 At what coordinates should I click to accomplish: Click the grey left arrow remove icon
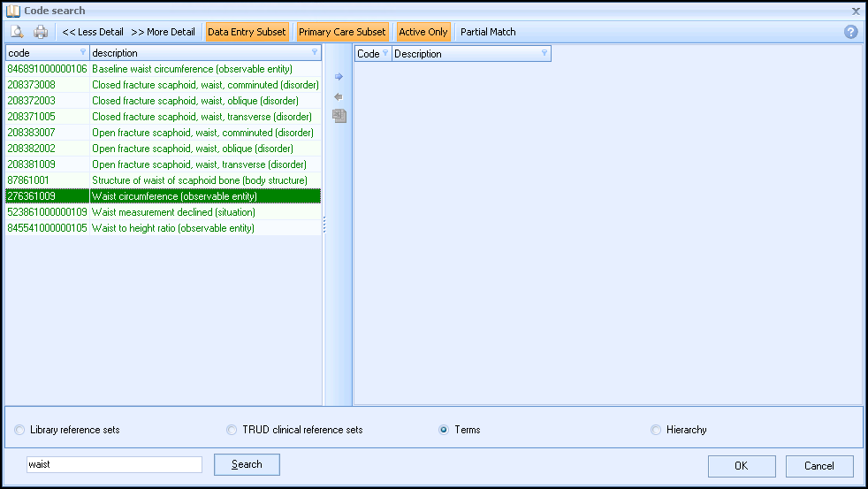click(x=339, y=97)
